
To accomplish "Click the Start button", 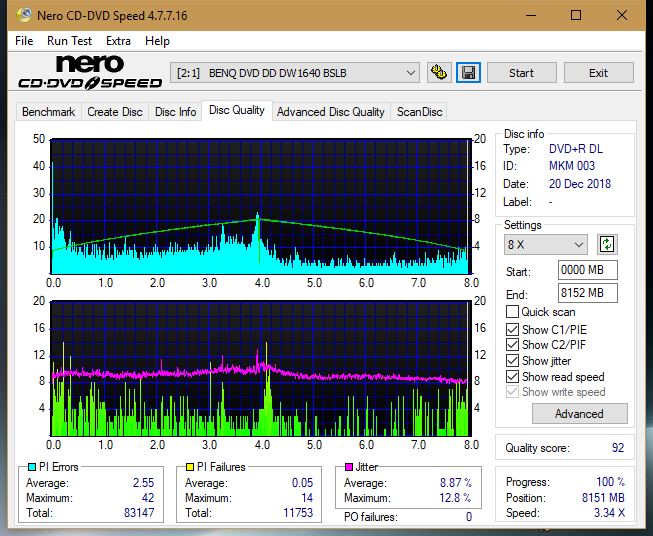I will 521,73.
